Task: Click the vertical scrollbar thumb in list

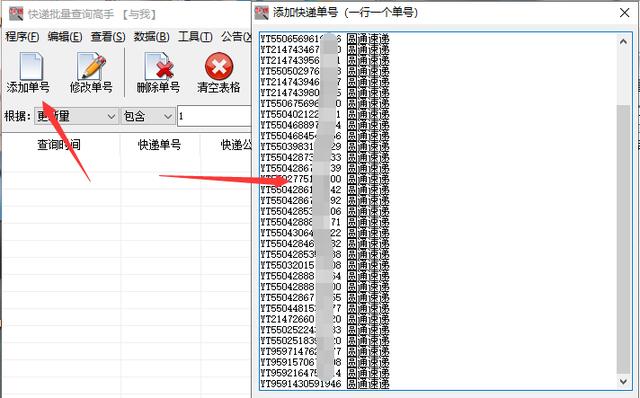Action: coord(623,239)
